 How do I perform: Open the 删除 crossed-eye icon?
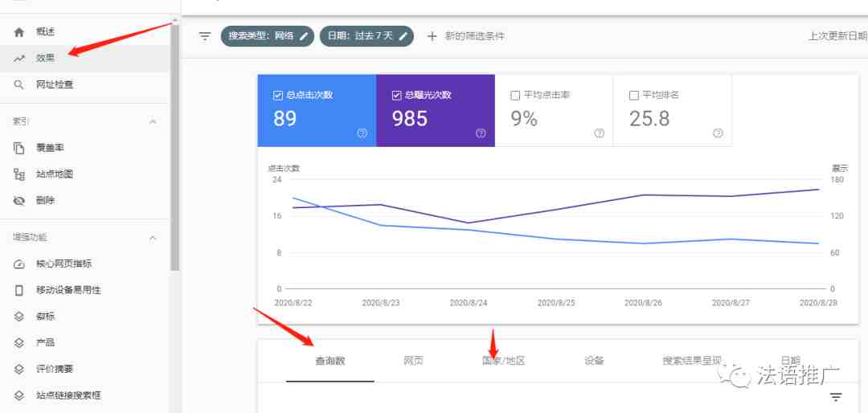[19, 201]
